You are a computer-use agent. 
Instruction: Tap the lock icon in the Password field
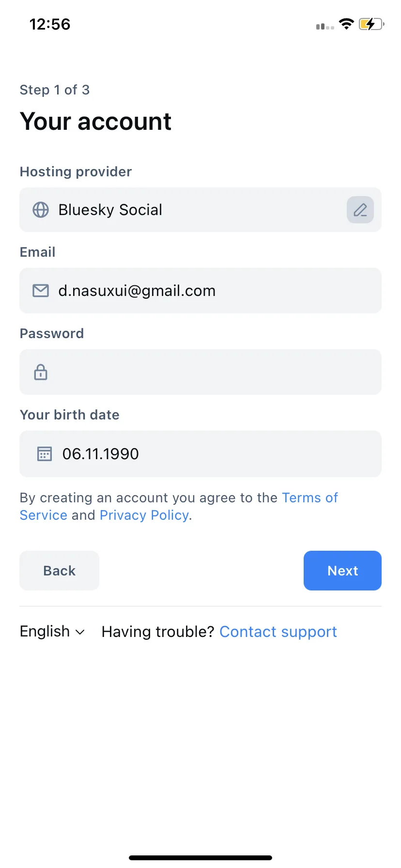(x=41, y=372)
